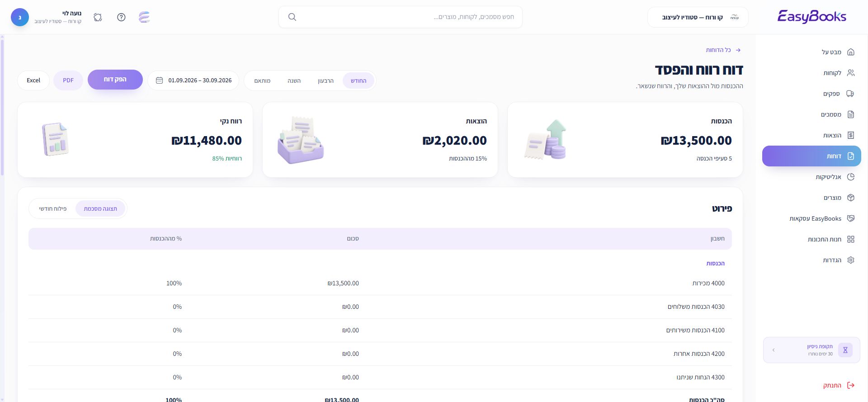Open the חנות התכונות menu label
Image resolution: width=868 pixels, height=402 pixels.
click(825, 239)
